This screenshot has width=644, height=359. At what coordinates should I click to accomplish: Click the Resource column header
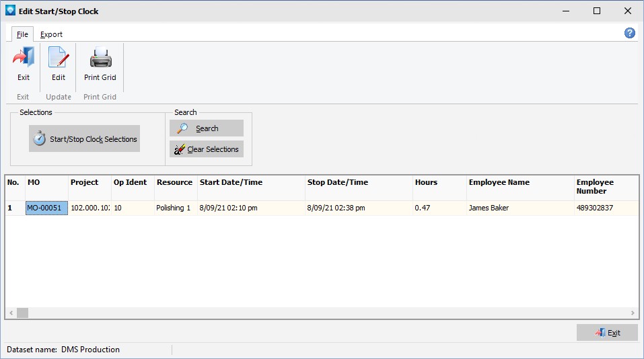[176, 188]
